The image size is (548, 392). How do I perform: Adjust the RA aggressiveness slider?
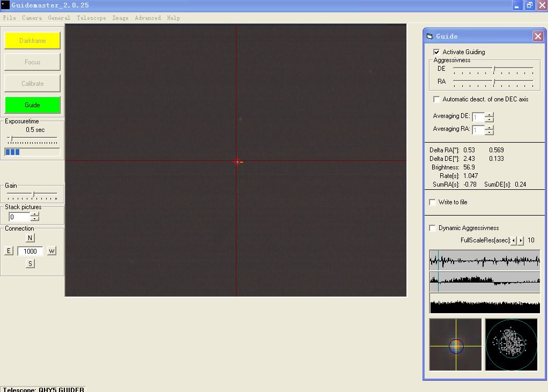tap(494, 82)
